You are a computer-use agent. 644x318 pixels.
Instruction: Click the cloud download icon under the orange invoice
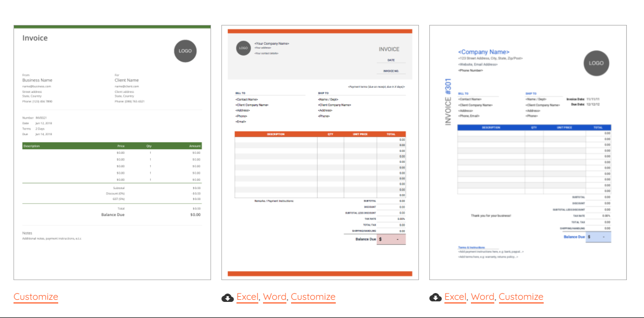point(227,298)
